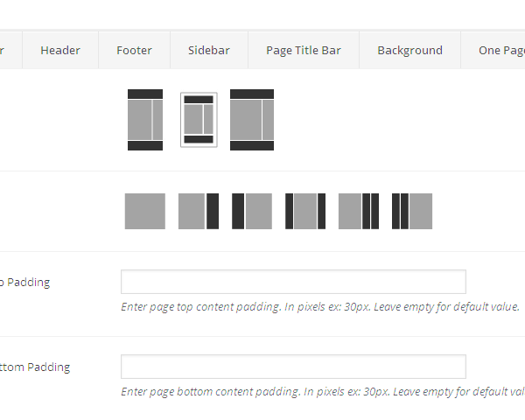Switch to the Footer tab
This screenshot has width=525, height=420.
coord(134,51)
